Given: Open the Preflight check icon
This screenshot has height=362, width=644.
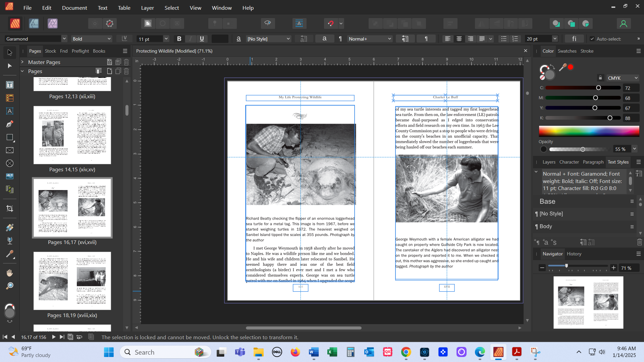Looking at the screenshot, I should point(110,23).
